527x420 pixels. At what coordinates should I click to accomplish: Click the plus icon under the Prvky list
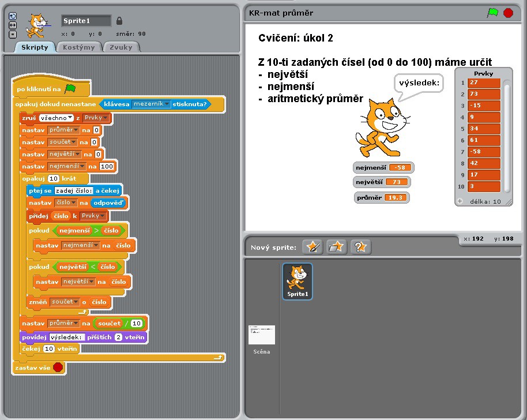pyautogui.click(x=460, y=201)
